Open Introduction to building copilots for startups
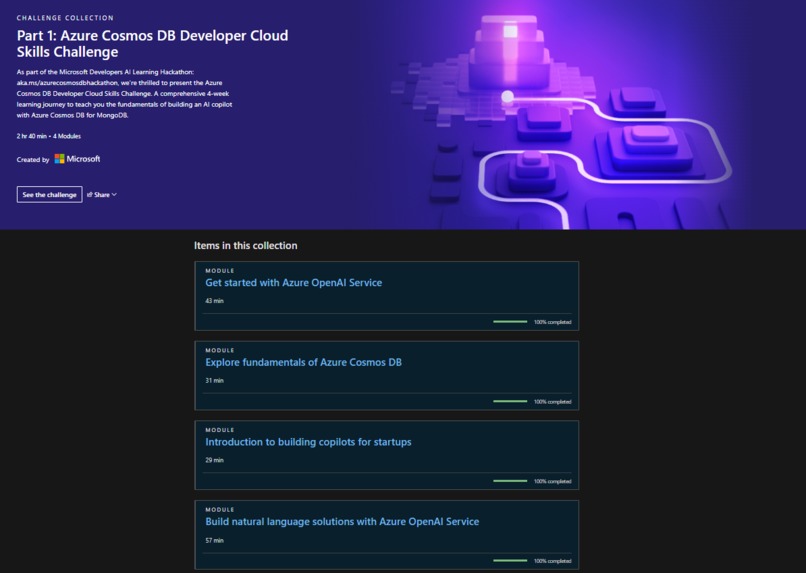 308,441
